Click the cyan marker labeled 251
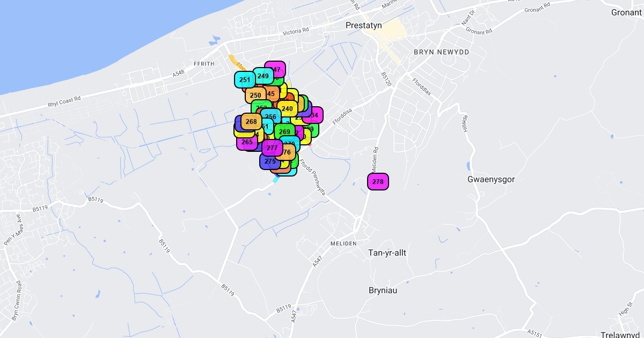 coord(245,80)
